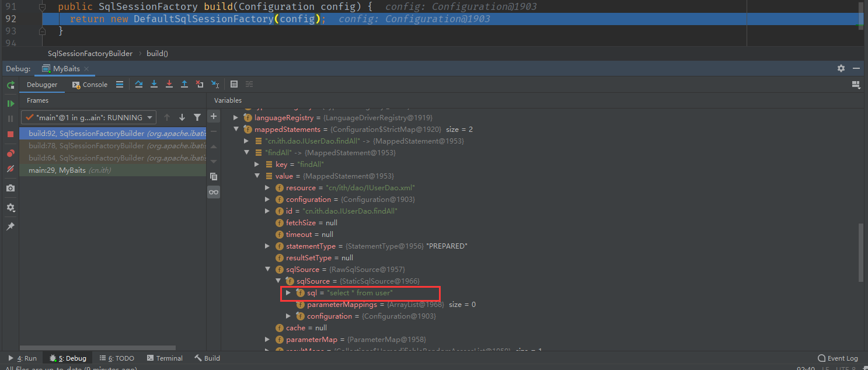
Task: Duplicate watch icon in Variables panel
Action: tap(214, 176)
